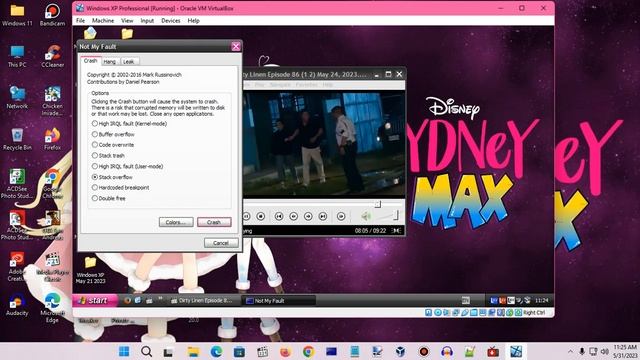Screen dimensions: 640x360
Task: Select High IRQL fault (User-mode) option
Action: [127, 166]
